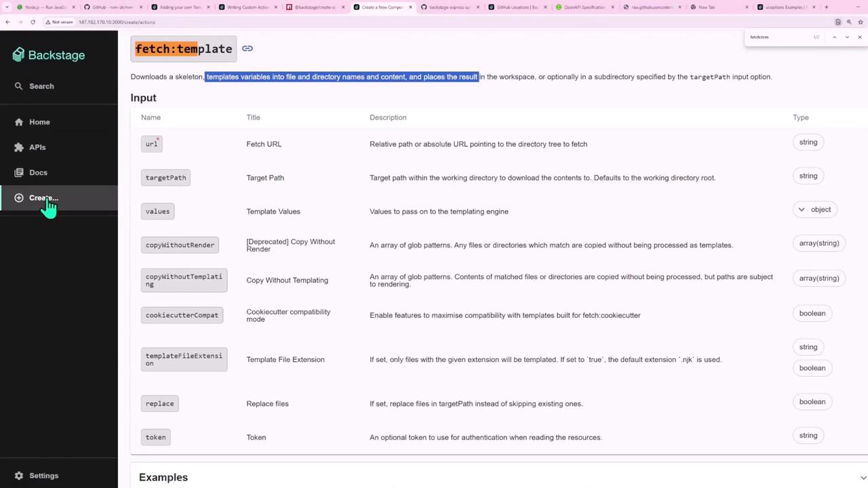
Task: Click the copyWithoutTemplating parameter chip
Action: coord(184,280)
